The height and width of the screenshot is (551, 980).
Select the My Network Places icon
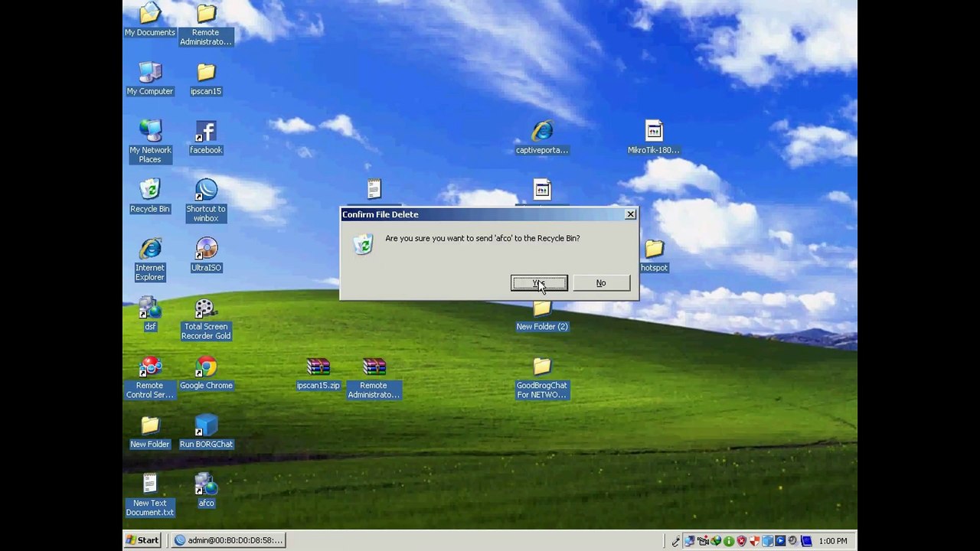click(150, 142)
